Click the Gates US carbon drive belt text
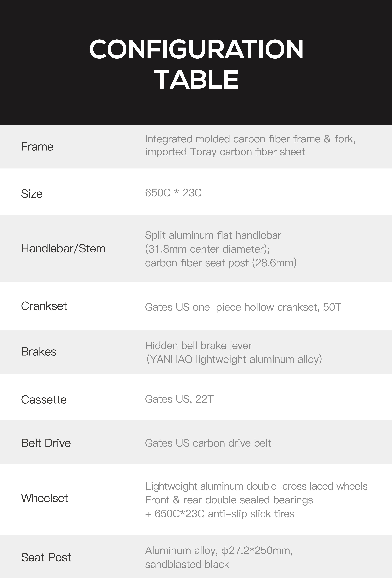The image size is (392, 578). [x=208, y=443]
